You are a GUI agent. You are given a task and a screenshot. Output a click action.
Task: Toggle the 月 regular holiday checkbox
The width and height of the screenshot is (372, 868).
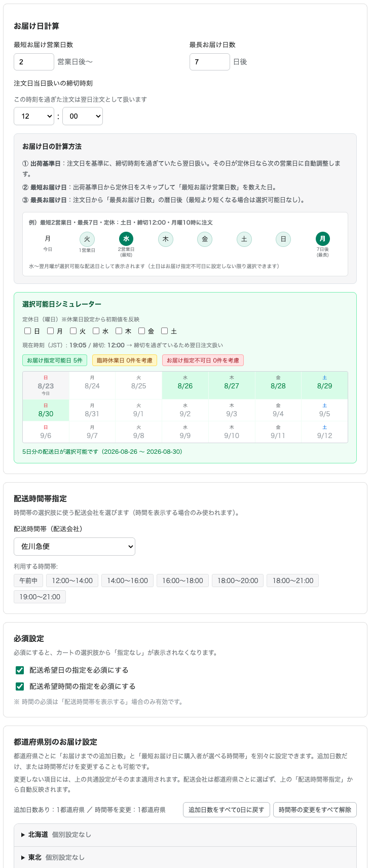coord(51,331)
